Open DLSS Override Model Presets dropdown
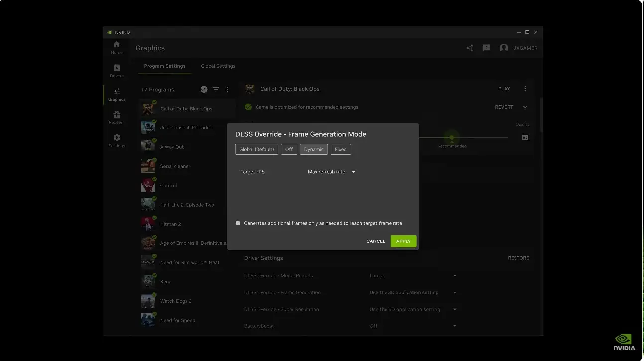The width and height of the screenshot is (644, 361). pyautogui.click(x=413, y=276)
